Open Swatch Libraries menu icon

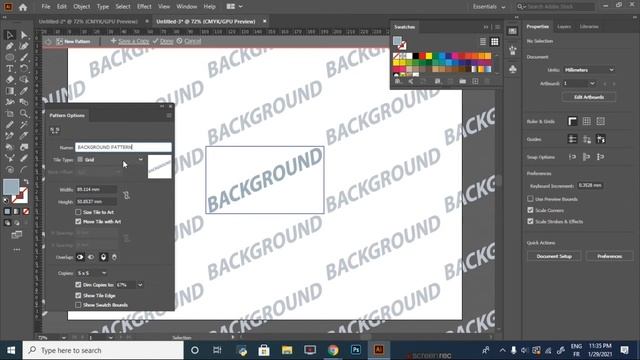(x=397, y=82)
